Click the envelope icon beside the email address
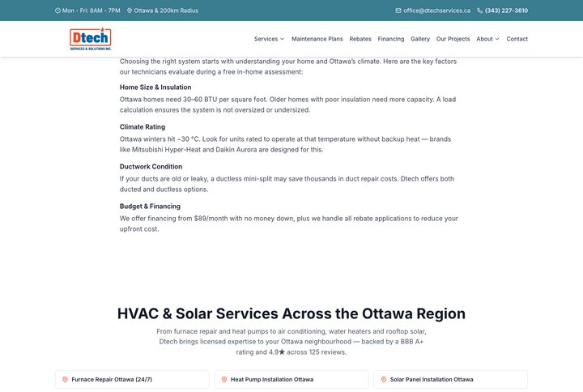Viewport: 583px width, 392px height. pos(398,11)
